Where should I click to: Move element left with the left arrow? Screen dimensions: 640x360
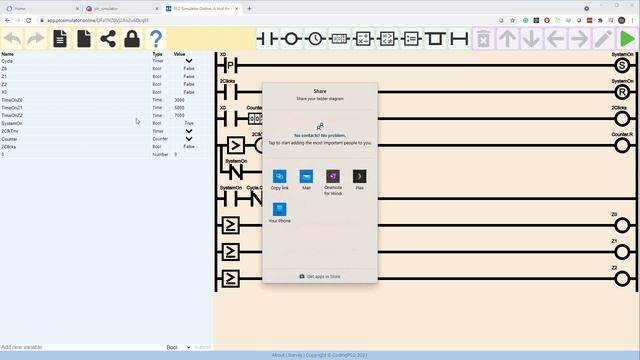pos(556,39)
